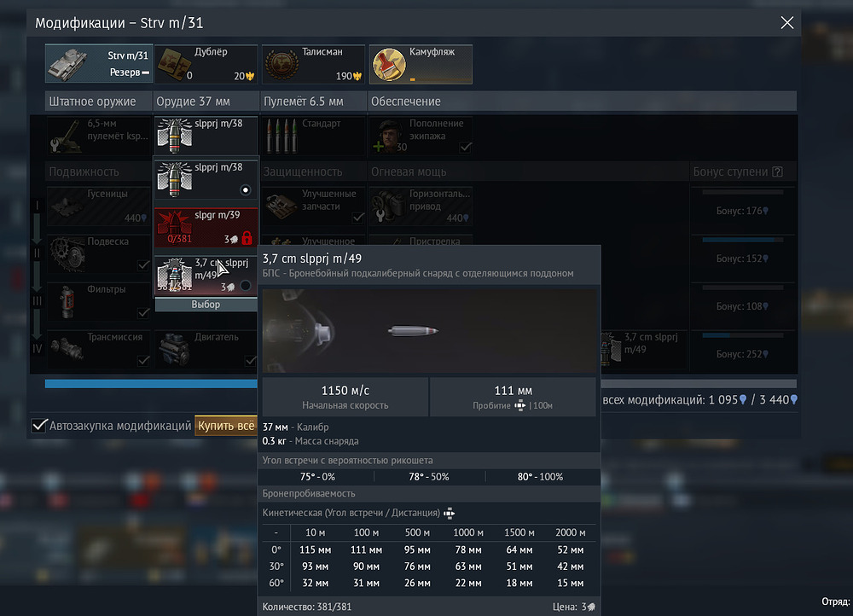Open the Камуфляж customization slot

(x=421, y=65)
